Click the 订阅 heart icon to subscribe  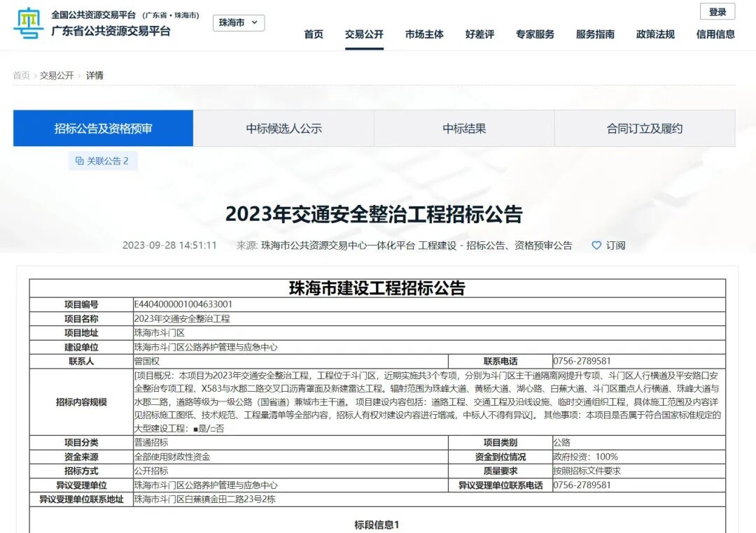tap(596, 246)
